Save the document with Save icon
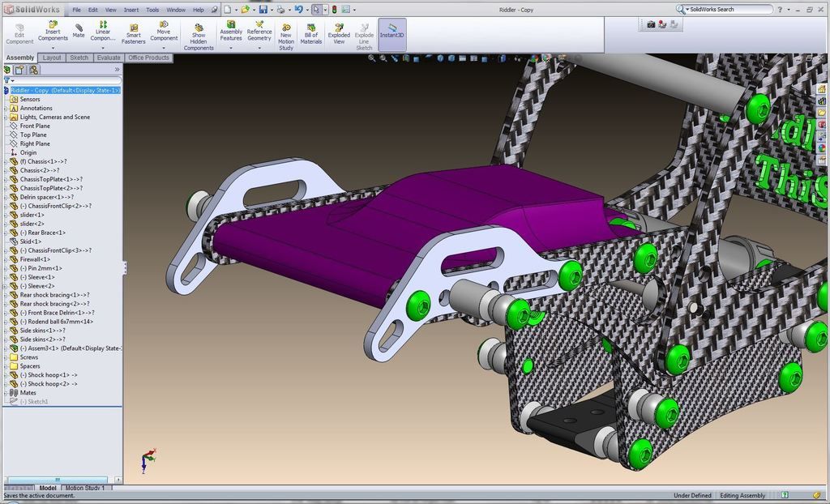The image size is (830, 504). point(263,10)
